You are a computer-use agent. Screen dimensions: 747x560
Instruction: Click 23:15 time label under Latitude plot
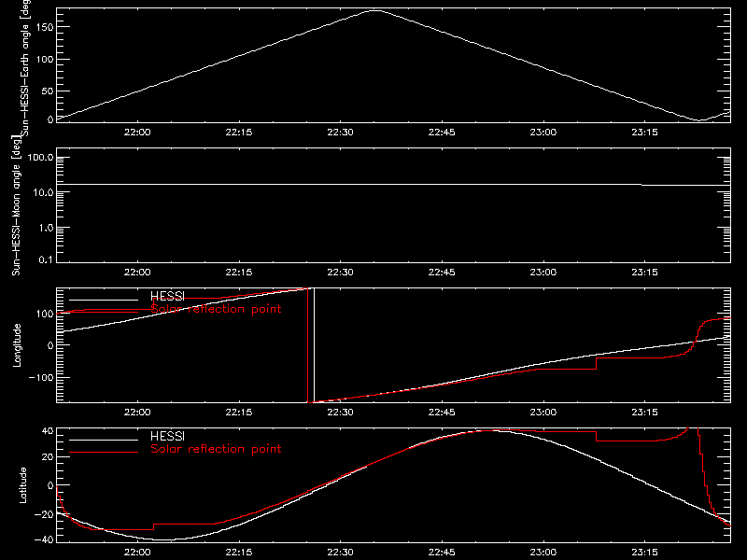pyautogui.click(x=644, y=553)
